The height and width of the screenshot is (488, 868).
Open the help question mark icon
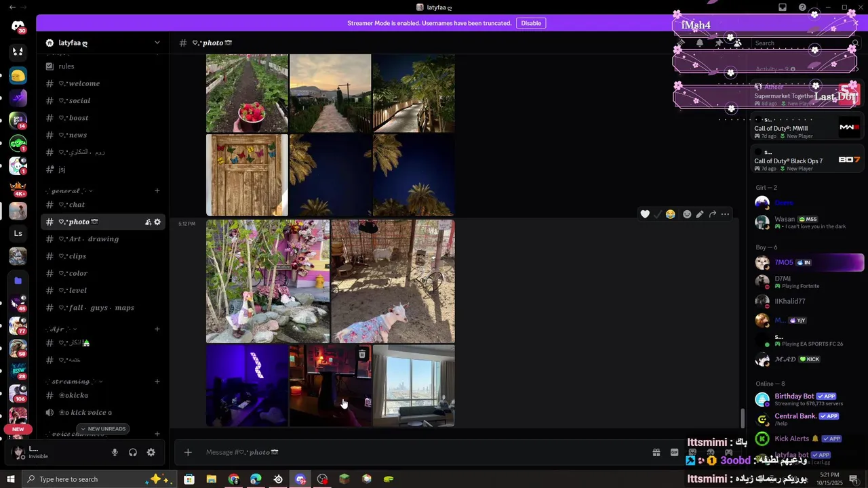pyautogui.click(x=802, y=7)
